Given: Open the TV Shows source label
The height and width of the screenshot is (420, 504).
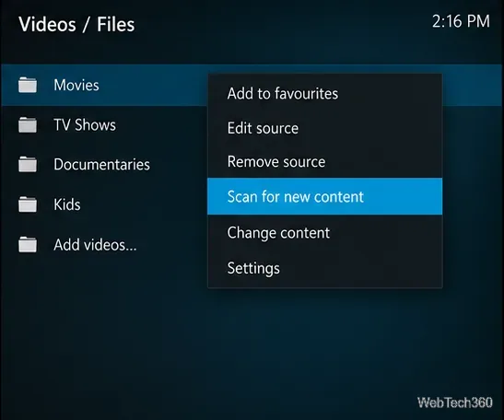Looking at the screenshot, I should pyautogui.click(x=85, y=124).
